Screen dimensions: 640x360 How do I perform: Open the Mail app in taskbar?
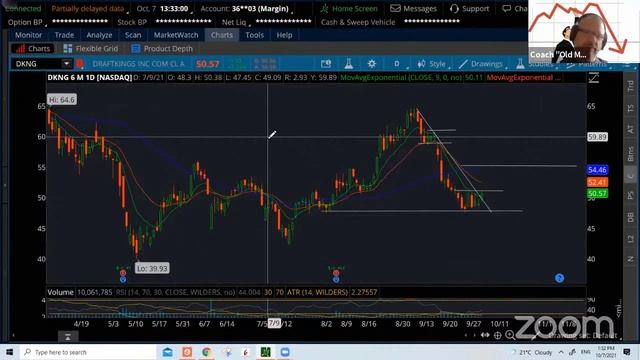[167, 352]
